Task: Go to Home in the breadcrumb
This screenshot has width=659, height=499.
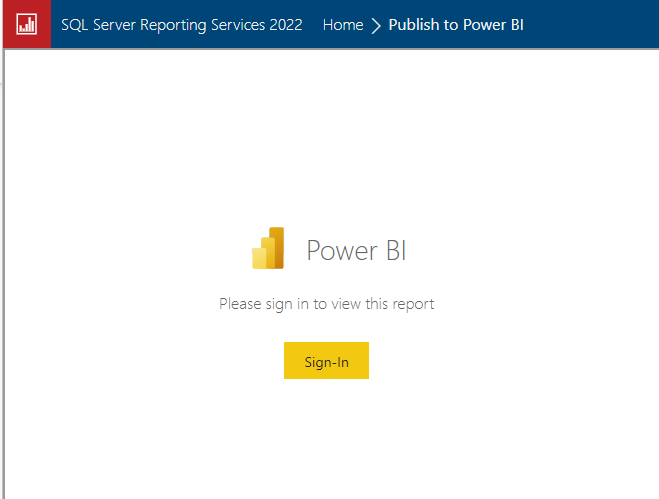Action: 343,25
